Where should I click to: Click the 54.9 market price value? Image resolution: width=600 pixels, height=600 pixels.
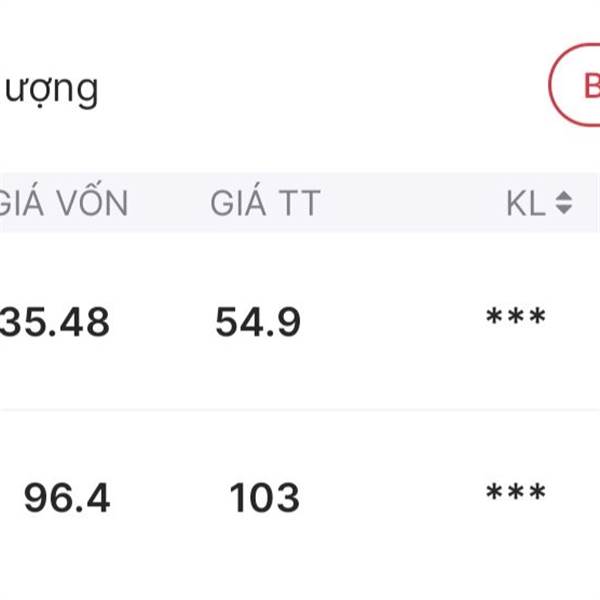(258, 322)
